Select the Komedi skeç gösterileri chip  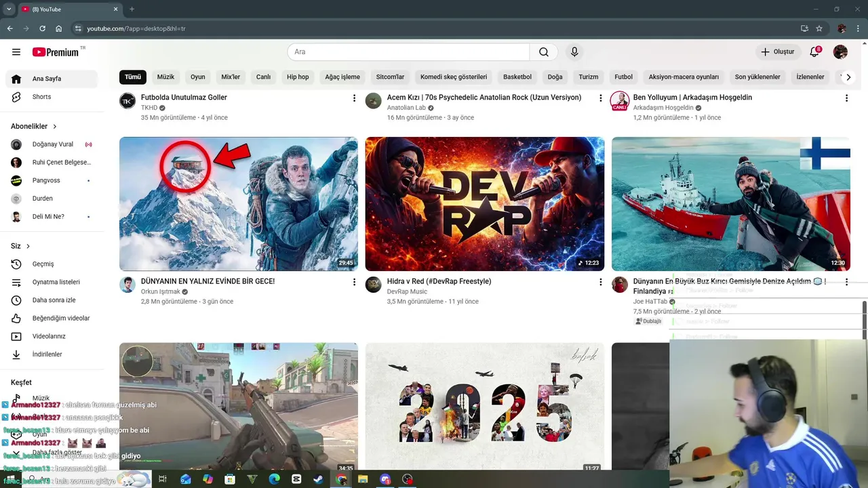(454, 77)
